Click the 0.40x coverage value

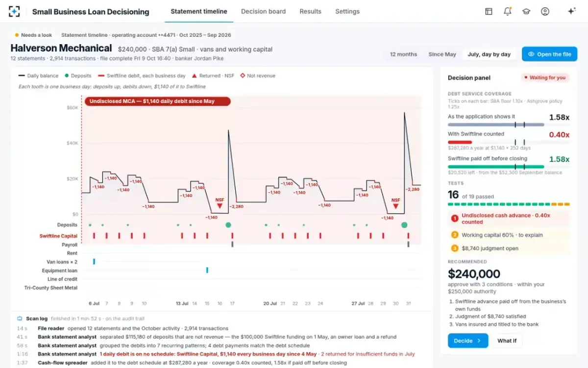[x=559, y=134]
